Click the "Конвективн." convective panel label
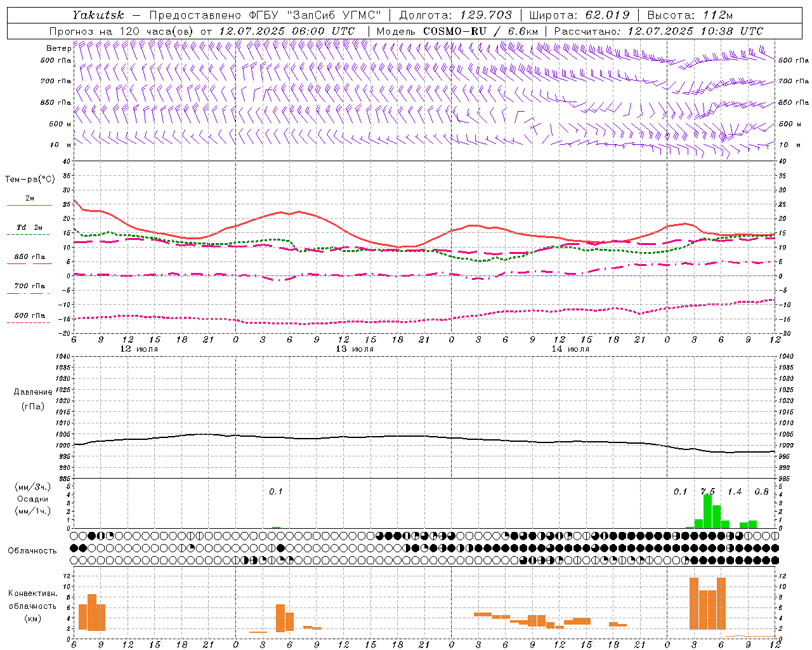This screenshot has height=650, width=812. pos(33,594)
